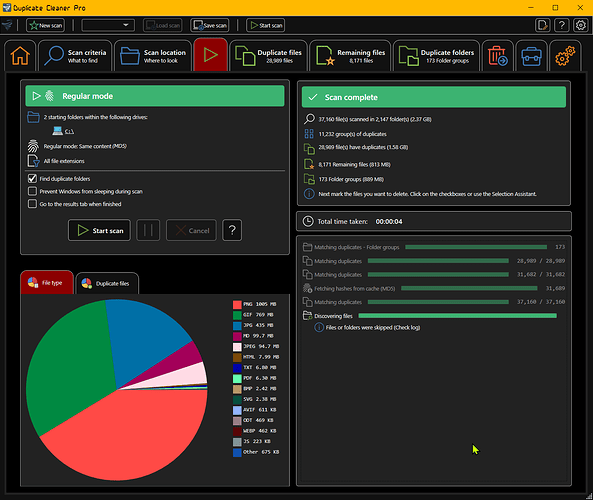The image size is (593, 500).
Task: Click the Matching duplicates - Folder groups progress bar
Action: coord(476,247)
